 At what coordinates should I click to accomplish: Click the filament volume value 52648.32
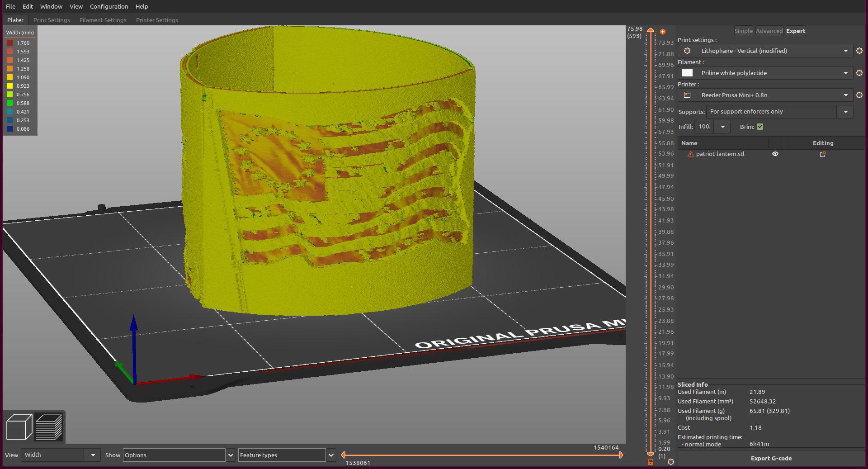tap(763, 402)
